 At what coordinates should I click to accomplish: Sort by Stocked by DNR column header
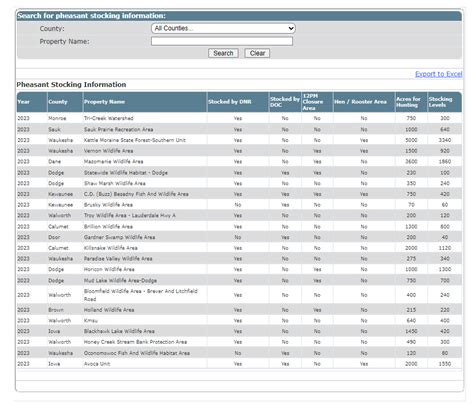230,102
